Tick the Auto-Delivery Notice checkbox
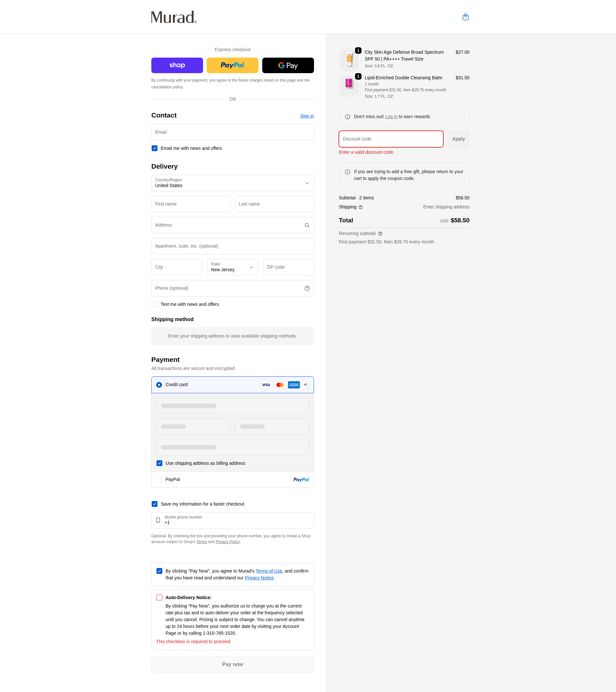Viewport: 616px width, 692px height. pos(159,597)
